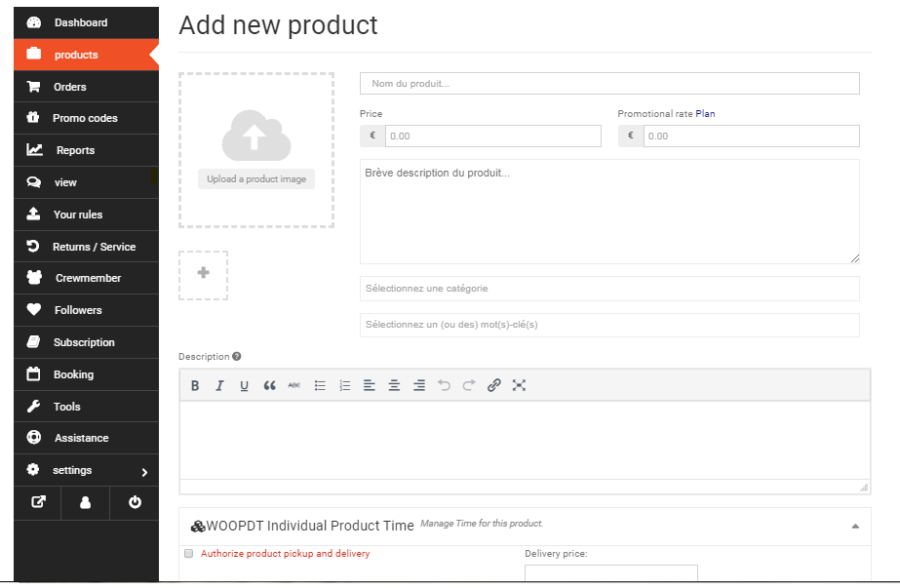Align description text left
900x588 pixels.
click(x=370, y=385)
